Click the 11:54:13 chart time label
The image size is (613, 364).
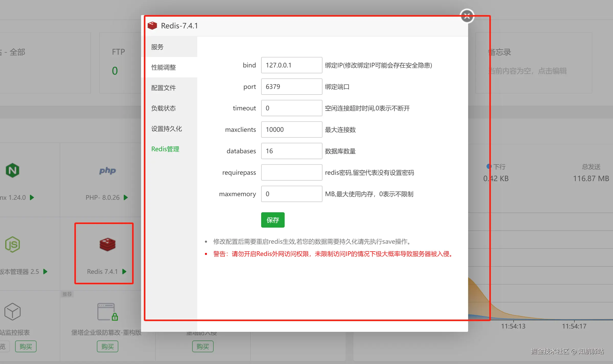[513, 326]
